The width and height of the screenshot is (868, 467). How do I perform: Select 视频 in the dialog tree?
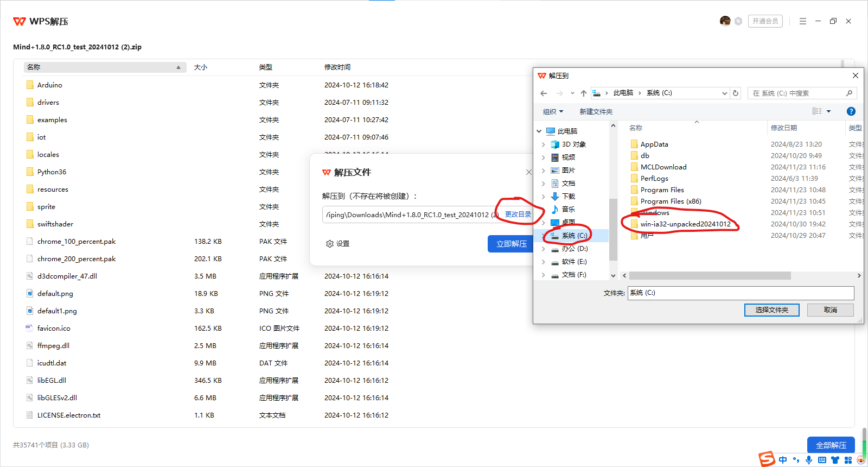tap(568, 157)
